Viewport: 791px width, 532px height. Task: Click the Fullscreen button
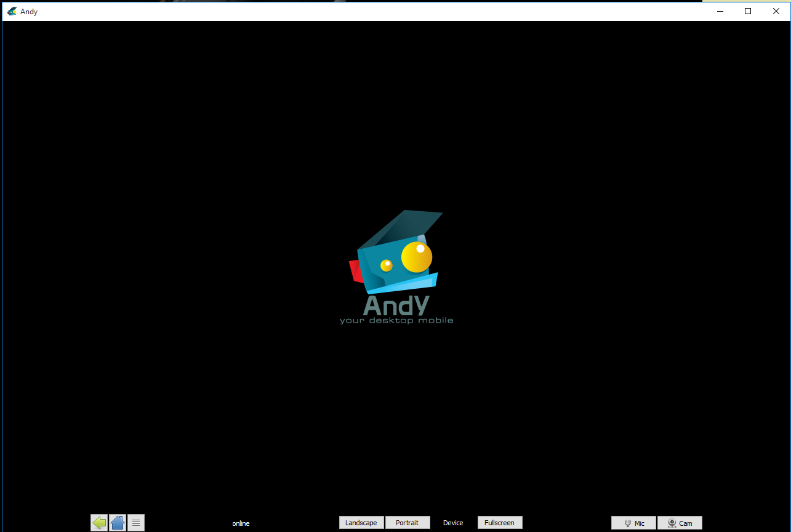pos(500,523)
